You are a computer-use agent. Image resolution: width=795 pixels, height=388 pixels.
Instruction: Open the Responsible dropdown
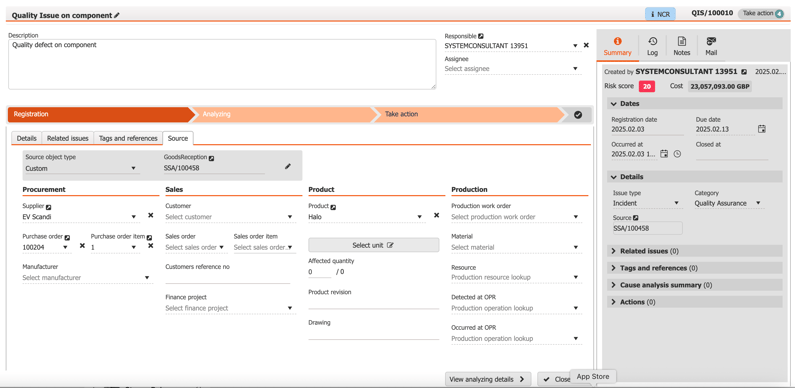(575, 46)
